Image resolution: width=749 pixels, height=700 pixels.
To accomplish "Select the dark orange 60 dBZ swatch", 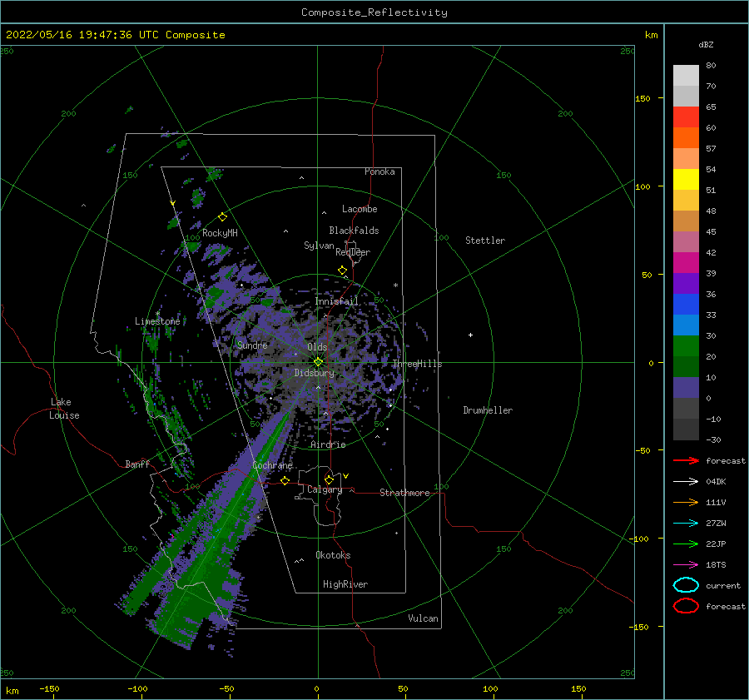I will [x=686, y=137].
